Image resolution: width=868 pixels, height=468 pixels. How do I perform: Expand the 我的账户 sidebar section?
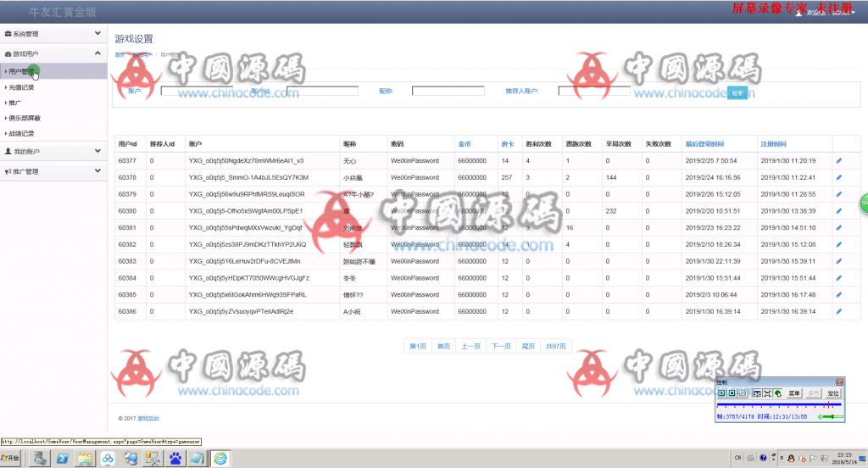[x=53, y=151]
